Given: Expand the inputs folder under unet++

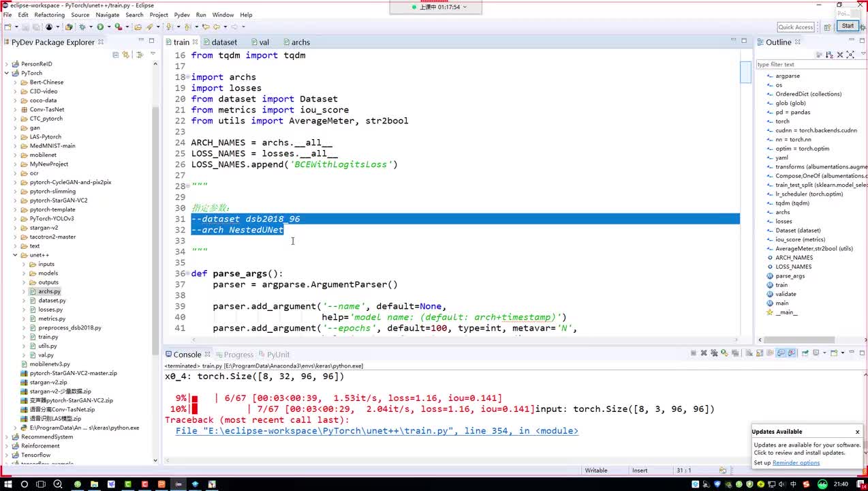Looking at the screenshot, I should [x=24, y=264].
